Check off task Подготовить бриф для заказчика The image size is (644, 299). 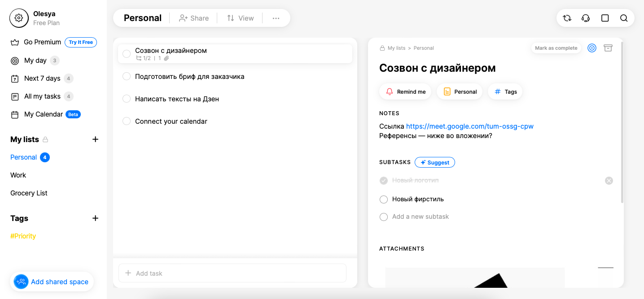(127, 77)
